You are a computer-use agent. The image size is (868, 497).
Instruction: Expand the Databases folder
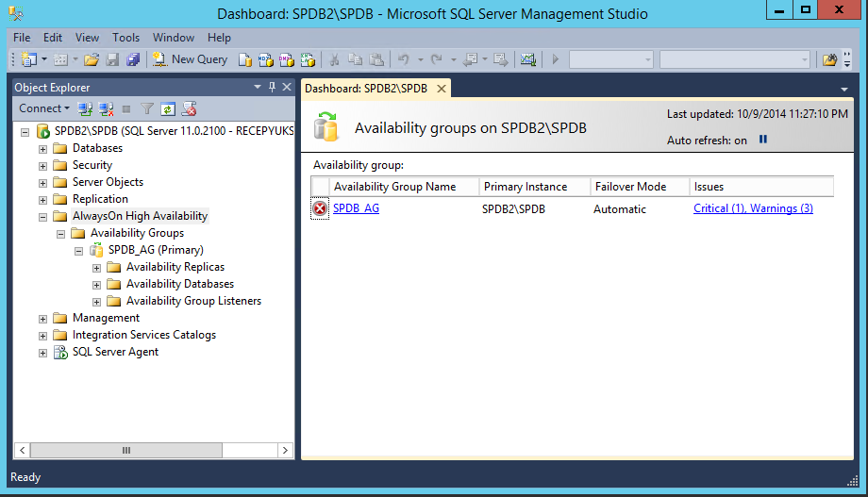tap(42, 149)
